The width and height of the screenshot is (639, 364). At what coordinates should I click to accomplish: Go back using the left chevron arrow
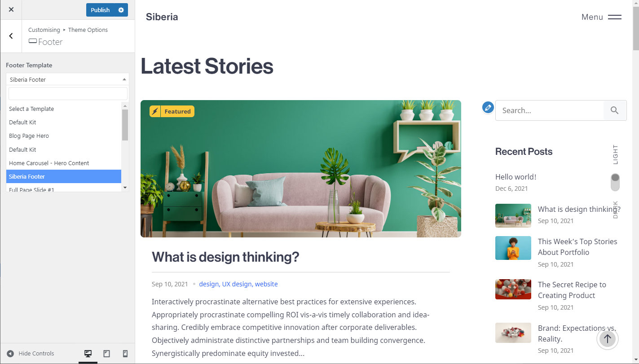coord(11,36)
